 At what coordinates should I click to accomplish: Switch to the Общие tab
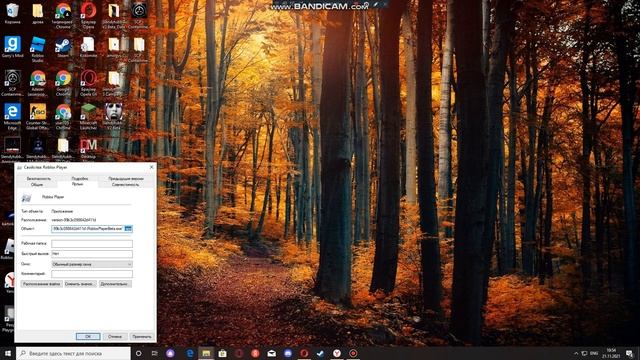tap(37, 184)
